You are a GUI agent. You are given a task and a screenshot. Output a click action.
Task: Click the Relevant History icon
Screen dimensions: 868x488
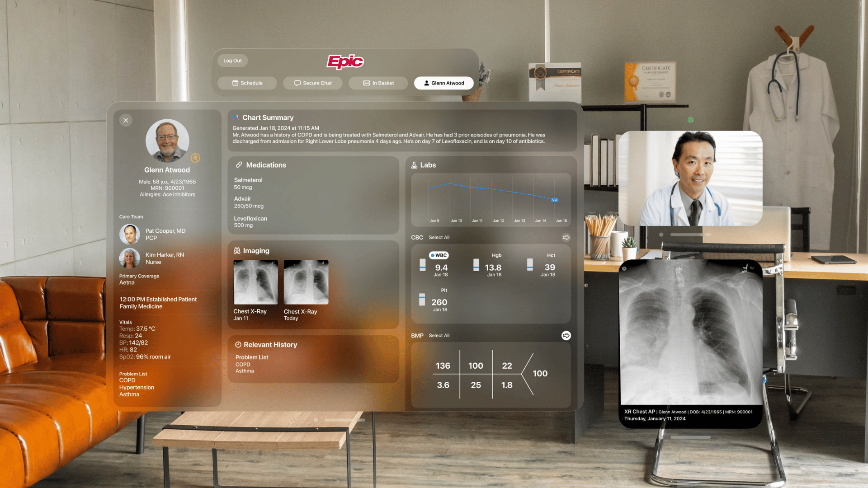click(x=237, y=344)
